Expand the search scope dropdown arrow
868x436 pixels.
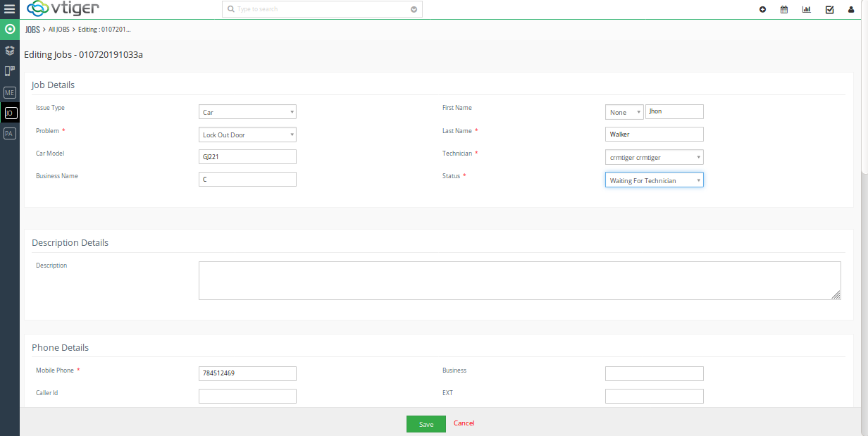click(414, 10)
